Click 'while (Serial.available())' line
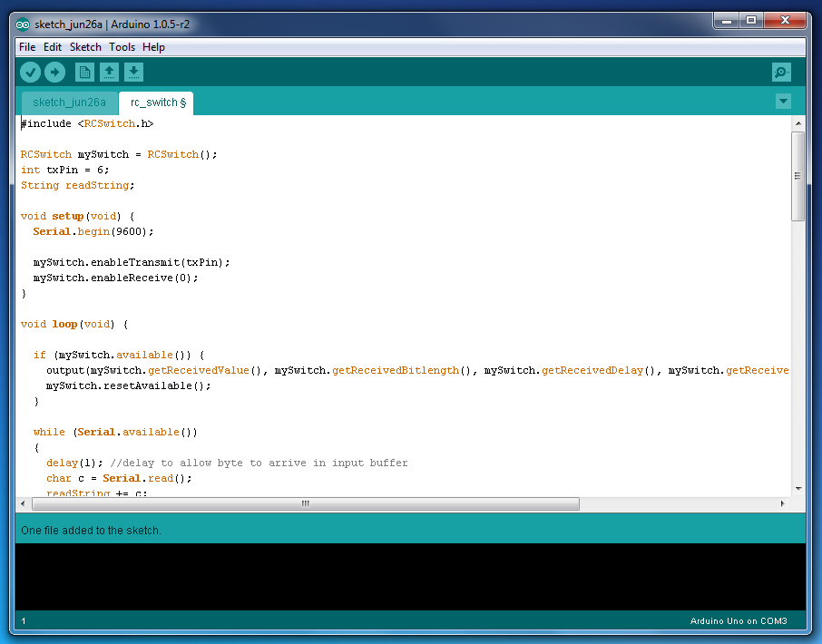Viewport: 822px width, 644px height. [x=115, y=433]
